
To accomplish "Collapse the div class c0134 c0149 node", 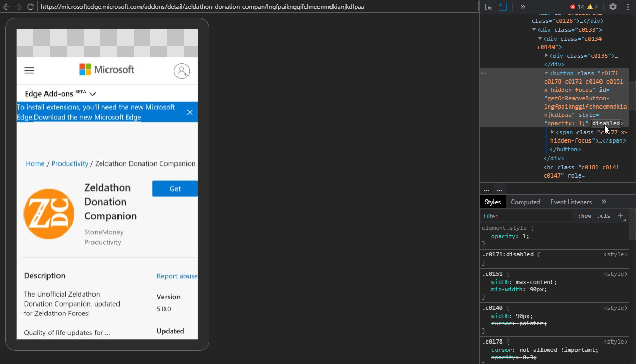I will click(x=540, y=39).
